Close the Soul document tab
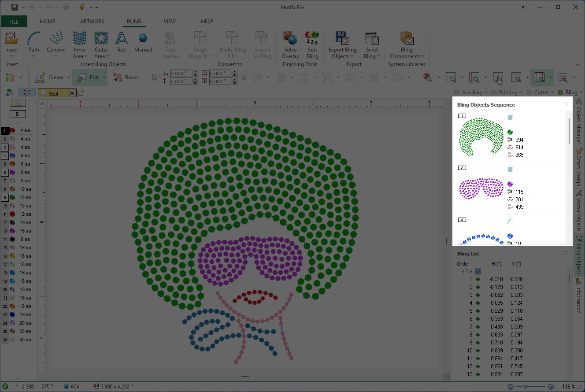This screenshot has height=392, width=585. (x=72, y=93)
